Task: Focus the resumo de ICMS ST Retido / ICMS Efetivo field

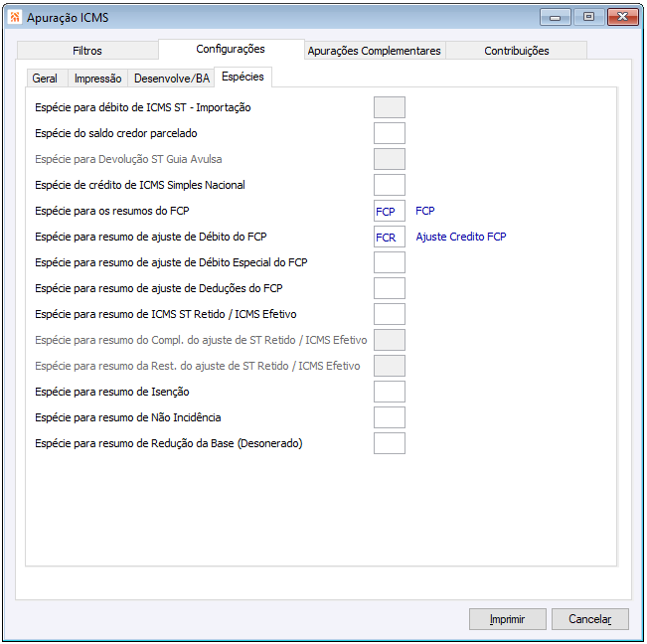Action: 390,314
